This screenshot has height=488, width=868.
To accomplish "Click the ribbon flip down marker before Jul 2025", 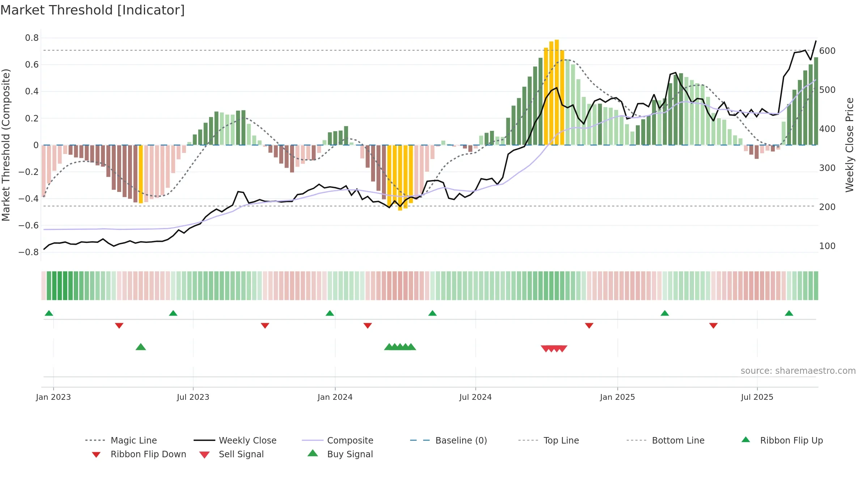I will click(x=714, y=326).
